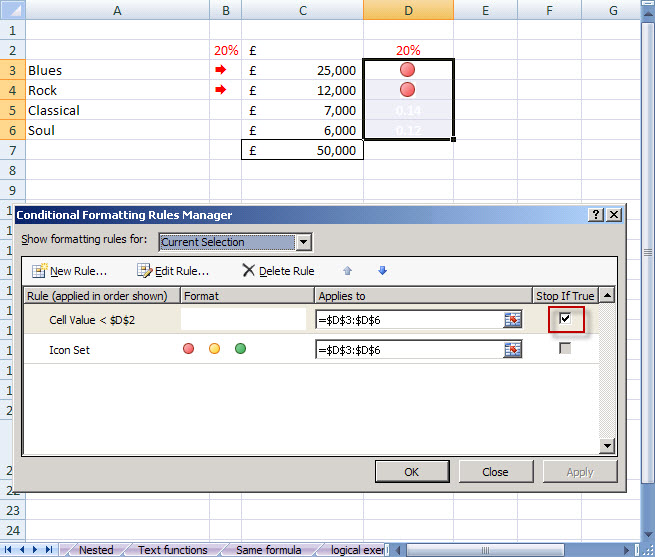Switch to the Nested sheet tab

tap(97, 550)
